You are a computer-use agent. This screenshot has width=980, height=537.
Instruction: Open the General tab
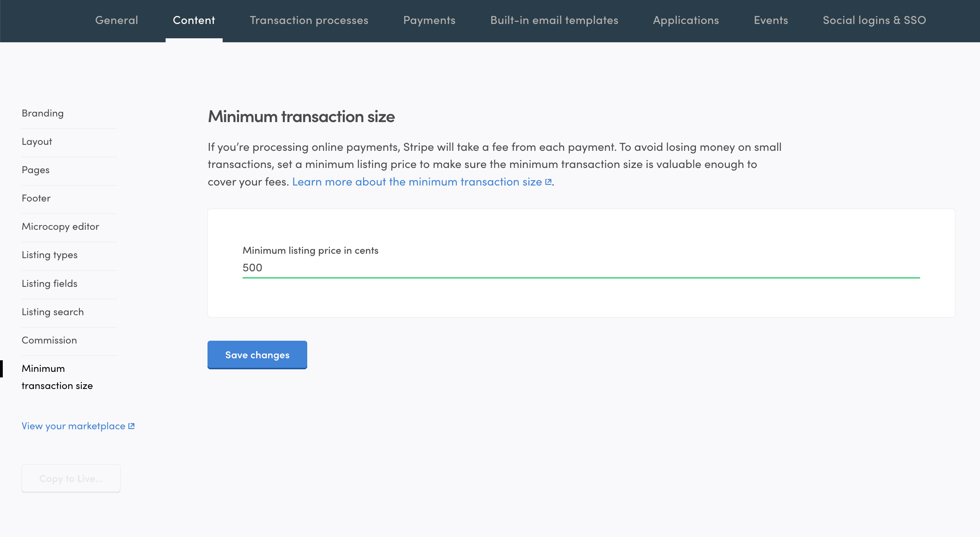pos(117,20)
